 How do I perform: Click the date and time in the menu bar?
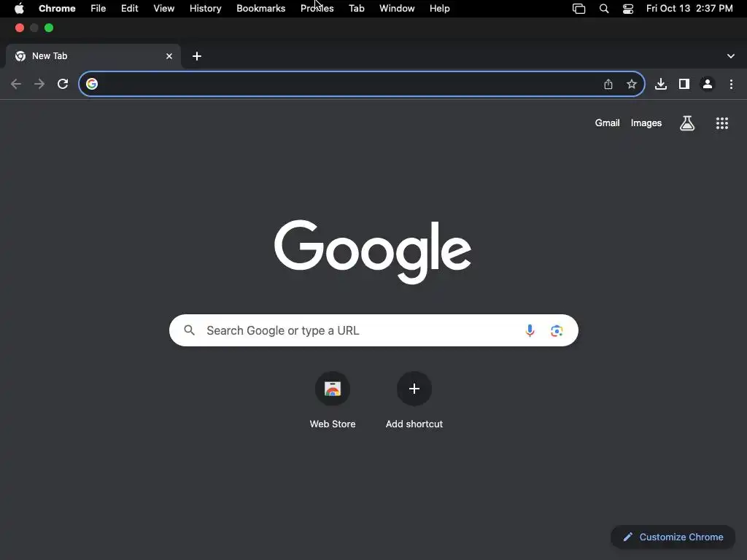click(689, 9)
